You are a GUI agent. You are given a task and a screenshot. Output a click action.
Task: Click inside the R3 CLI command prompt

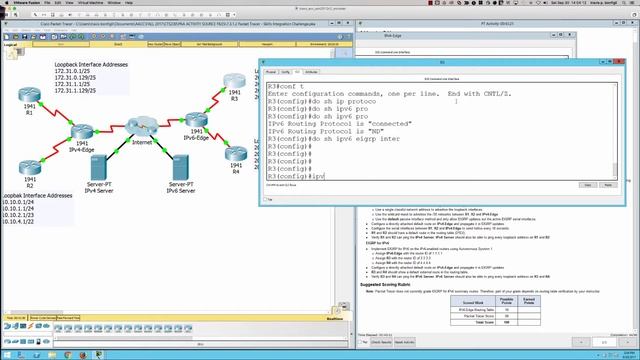(x=442, y=176)
